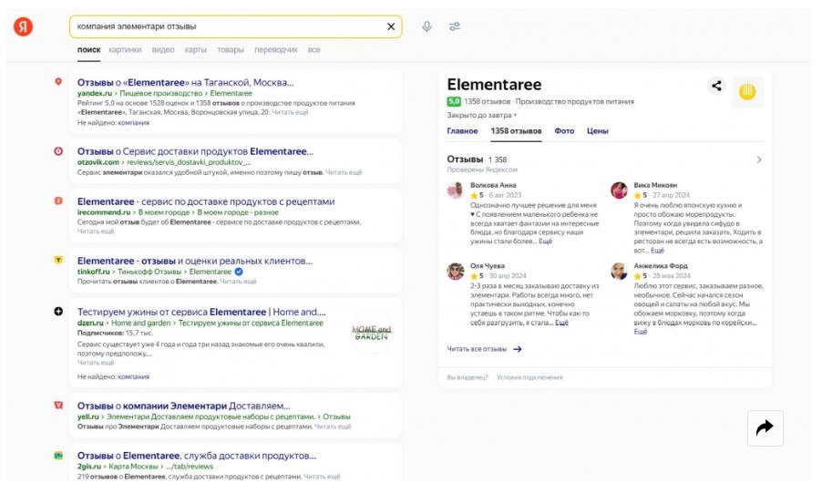Expand Вика Микоян's review with Ещё
Image resolution: width=822 pixels, height=504 pixels.
pos(657,250)
